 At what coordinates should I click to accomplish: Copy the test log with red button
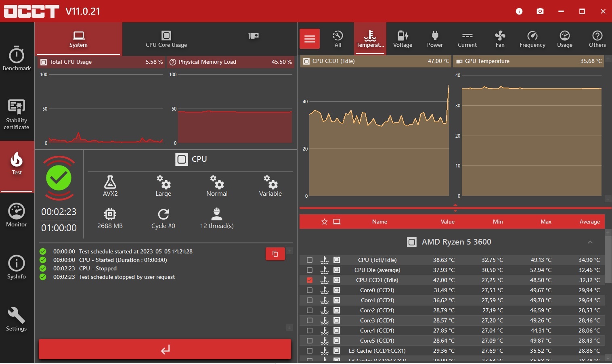tap(275, 254)
